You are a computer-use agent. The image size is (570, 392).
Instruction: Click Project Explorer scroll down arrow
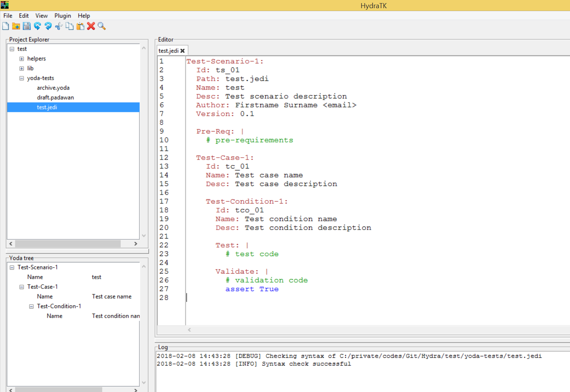(144, 236)
